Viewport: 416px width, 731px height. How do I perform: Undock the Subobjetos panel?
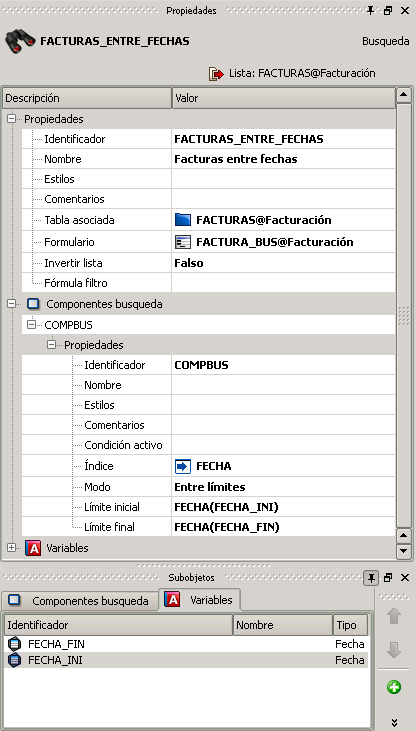388,578
